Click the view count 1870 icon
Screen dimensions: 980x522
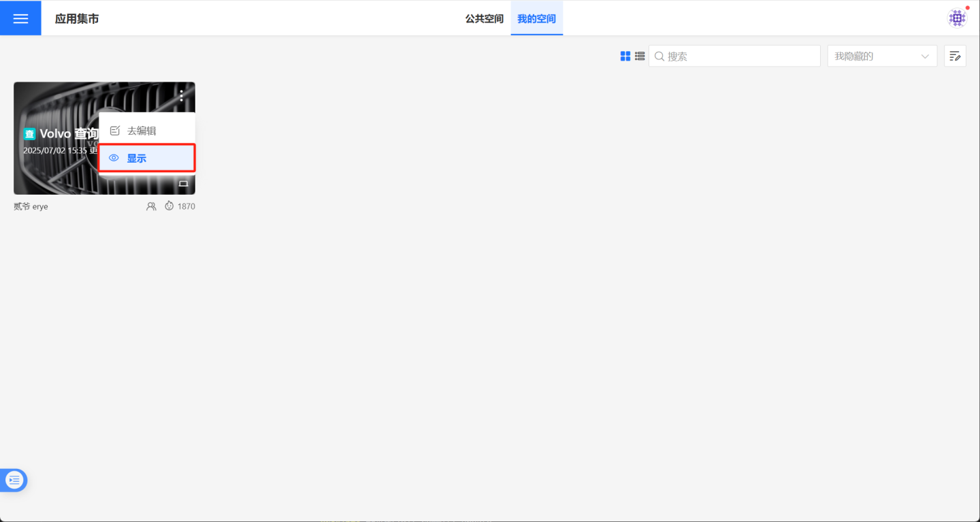click(169, 206)
